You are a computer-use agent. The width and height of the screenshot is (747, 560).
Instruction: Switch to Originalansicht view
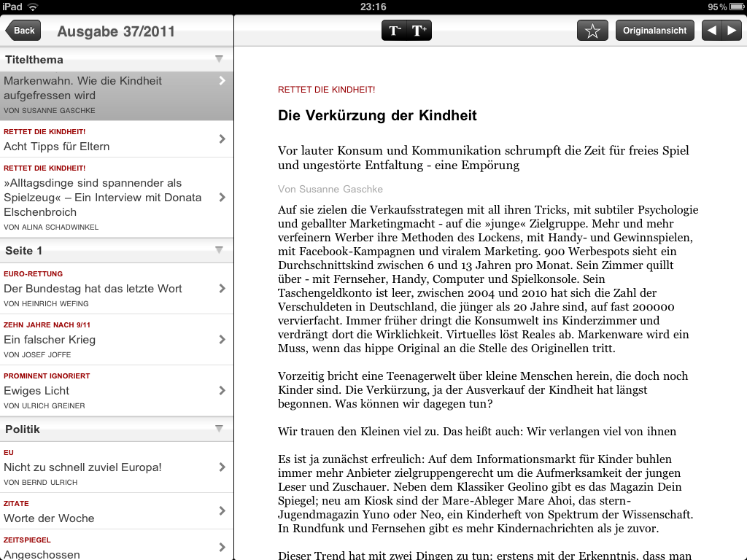click(654, 31)
